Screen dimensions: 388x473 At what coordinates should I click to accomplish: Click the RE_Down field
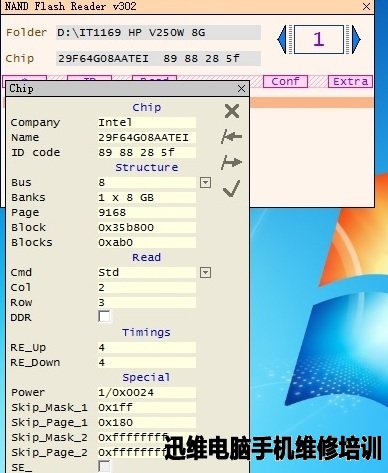pos(147,362)
